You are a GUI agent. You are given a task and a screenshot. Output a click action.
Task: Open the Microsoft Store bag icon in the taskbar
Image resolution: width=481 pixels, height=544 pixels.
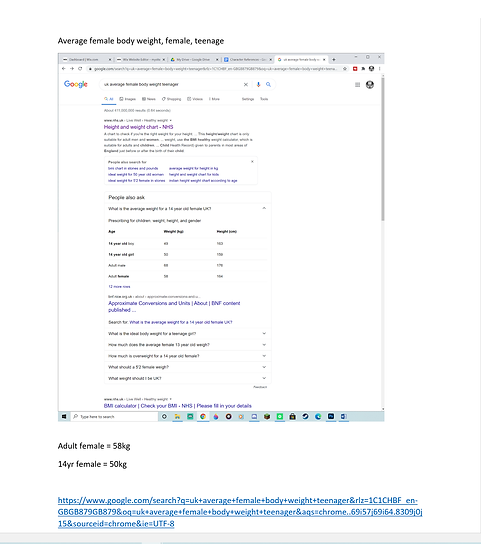[x=293, y=416]
